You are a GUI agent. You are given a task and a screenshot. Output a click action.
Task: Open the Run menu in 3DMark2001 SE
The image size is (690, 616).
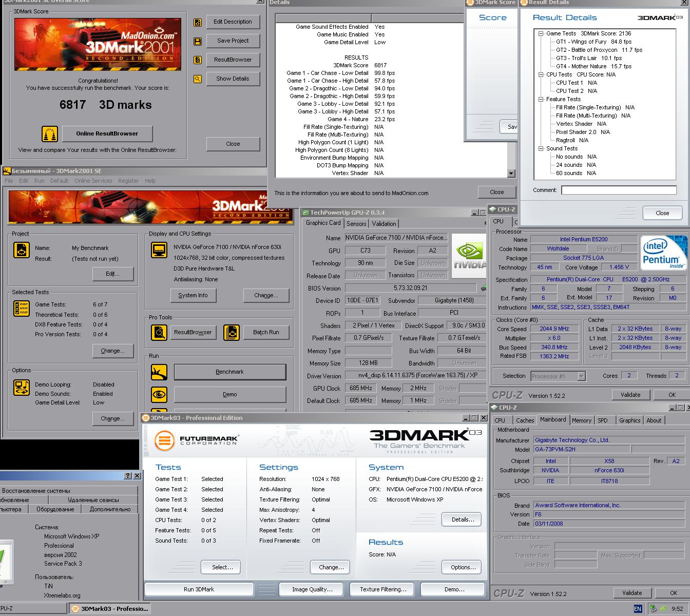coord(39,181)
